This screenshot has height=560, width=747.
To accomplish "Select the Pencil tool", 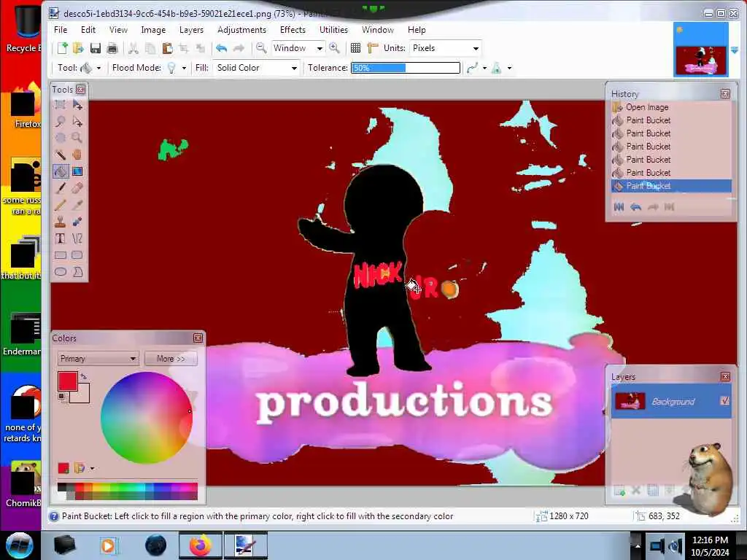I will click(61, 205).
